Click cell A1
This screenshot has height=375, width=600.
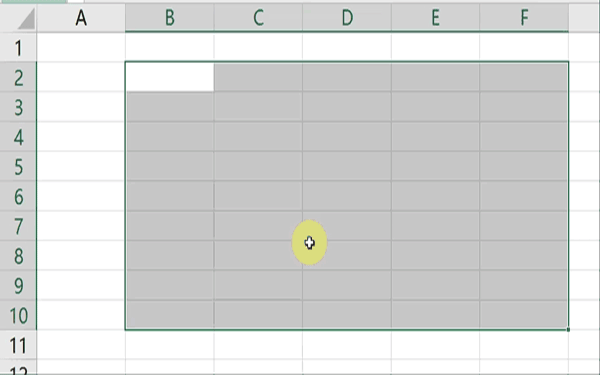point(81,47)
